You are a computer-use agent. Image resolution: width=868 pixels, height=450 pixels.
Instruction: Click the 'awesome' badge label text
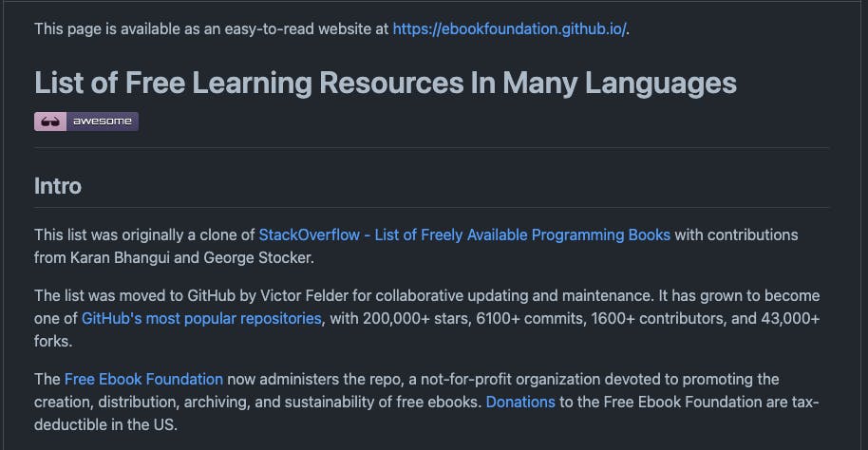[103, 122]
